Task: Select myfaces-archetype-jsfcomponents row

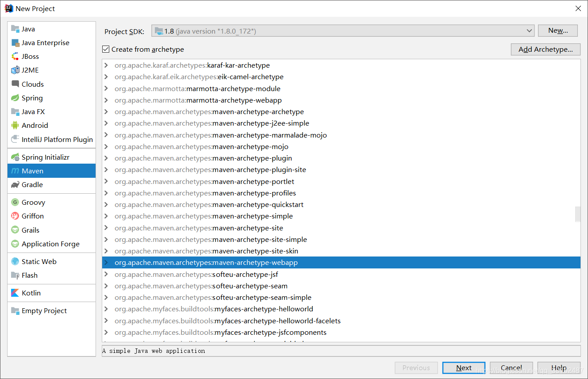Action: pos(341,332)
